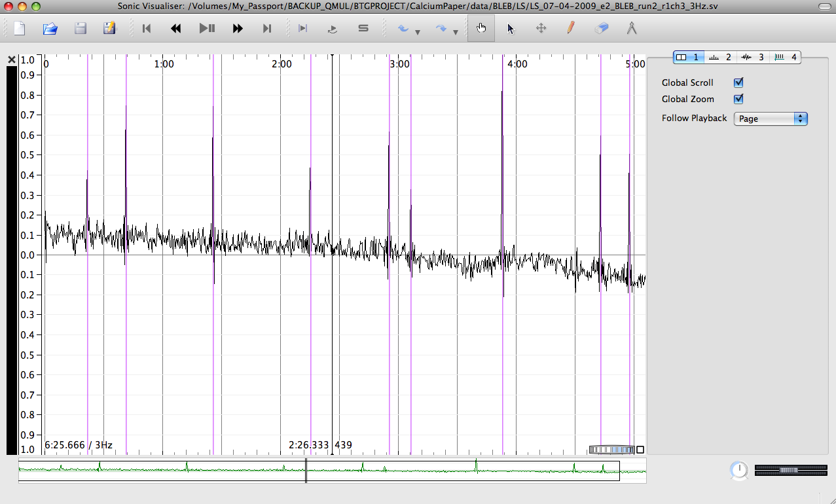Image resolution: width=836 pixels, height=504 pixels.
Task: Uncheck the Global Zoom checkbox
Action: pos(738,99)
